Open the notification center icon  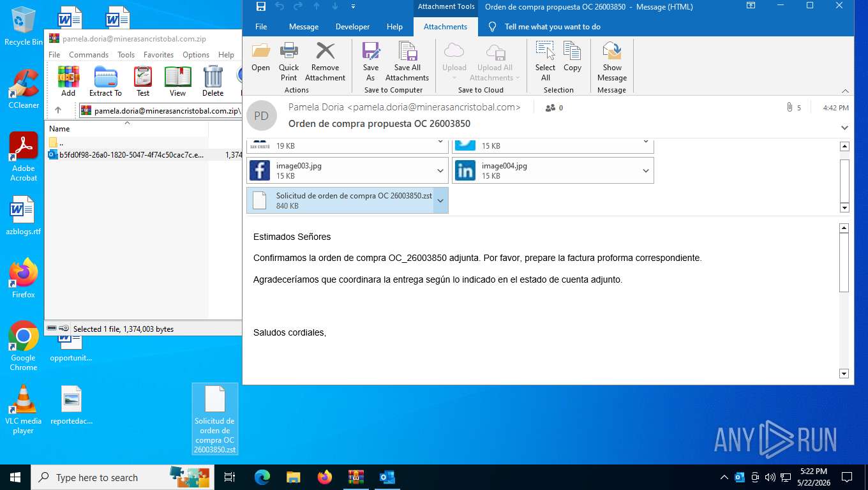tap(847, 477)
